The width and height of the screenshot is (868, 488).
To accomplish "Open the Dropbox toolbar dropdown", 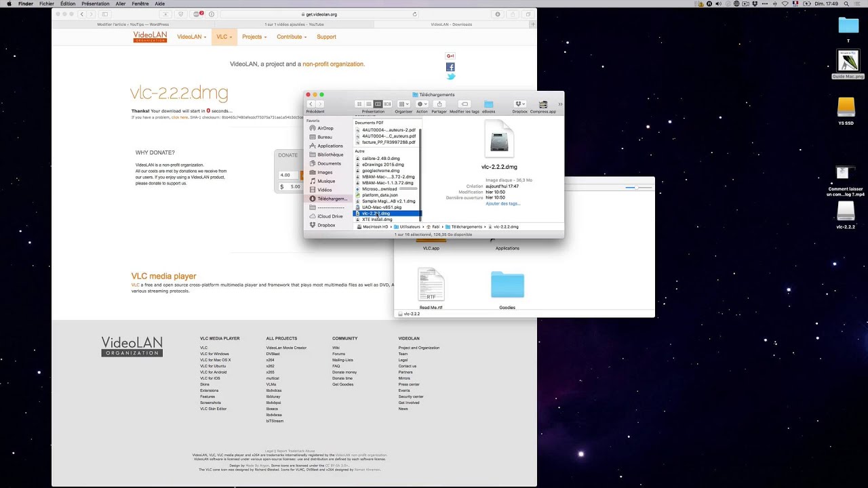I will (x=520, y=104).
